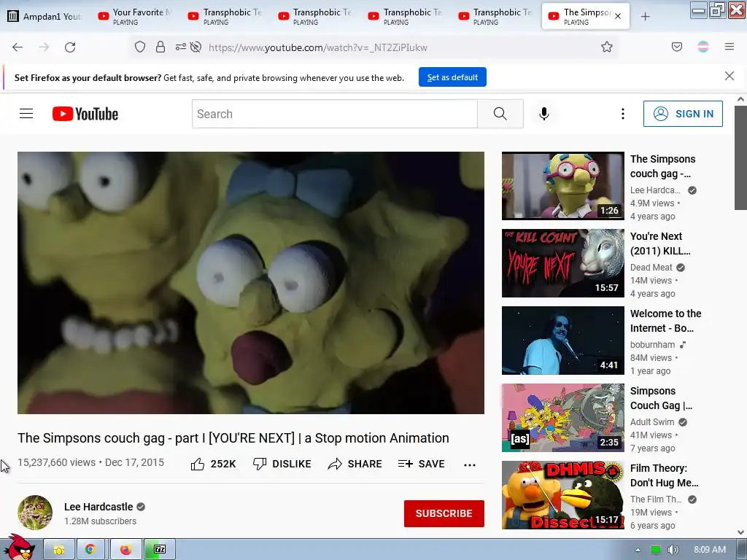Click the URL in the address bar
The width and height of the screenshot is (747, 560).
click(318, 47)
